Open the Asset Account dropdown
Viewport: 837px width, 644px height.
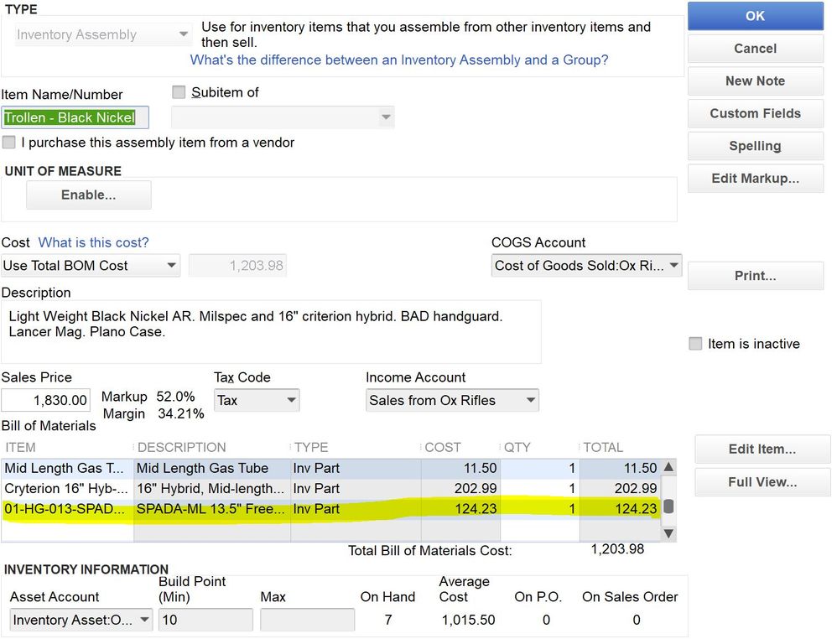coord(144,621)
